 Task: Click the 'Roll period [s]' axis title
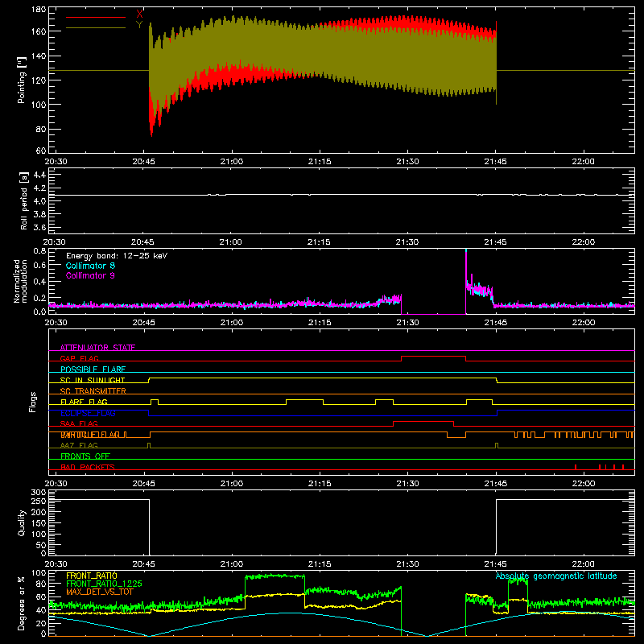point(24,200)
